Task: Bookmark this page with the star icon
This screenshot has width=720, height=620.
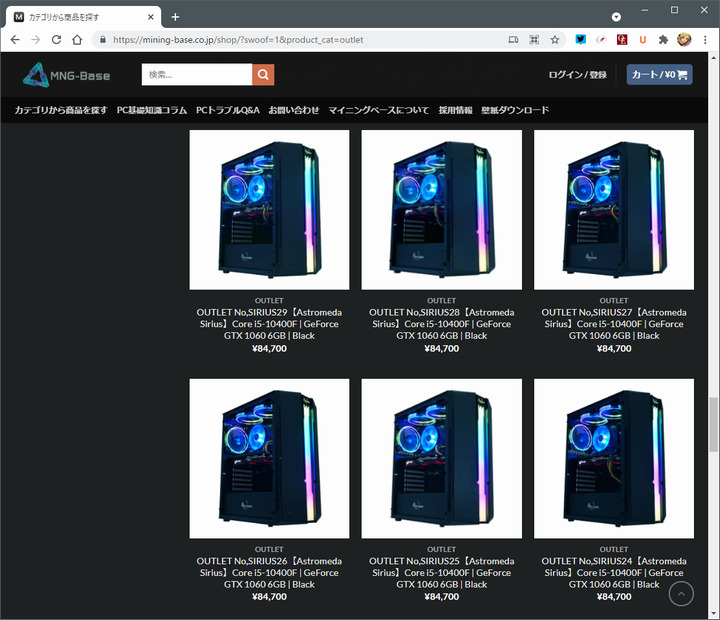Action: pos(555,40)
